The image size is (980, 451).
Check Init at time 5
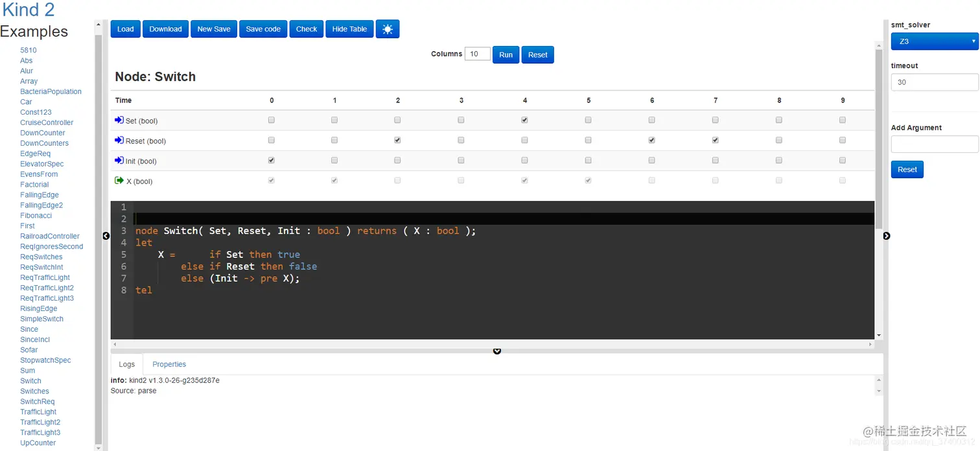[x=588, y=160]
